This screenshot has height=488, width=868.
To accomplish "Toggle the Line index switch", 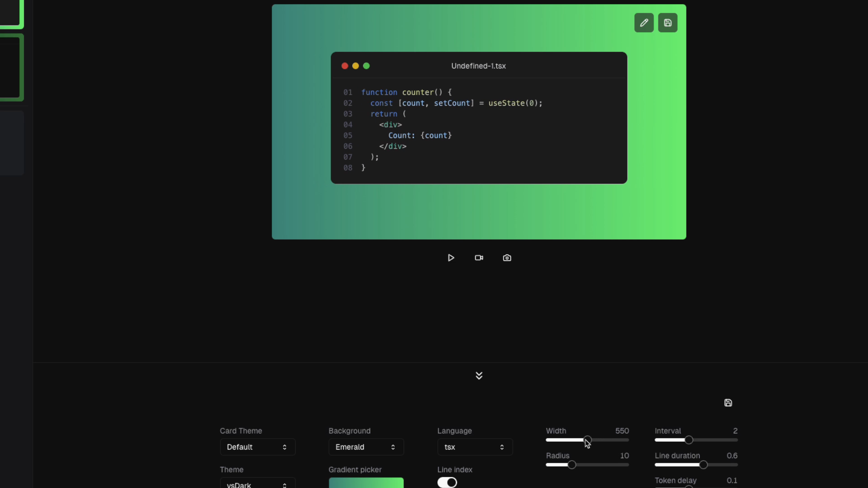I will point(447,483).
